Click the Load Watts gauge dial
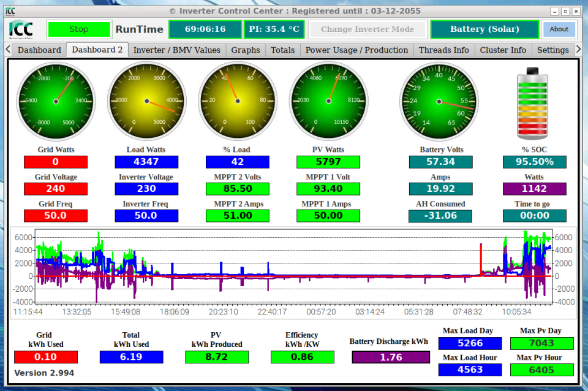 tap(146, 101)
